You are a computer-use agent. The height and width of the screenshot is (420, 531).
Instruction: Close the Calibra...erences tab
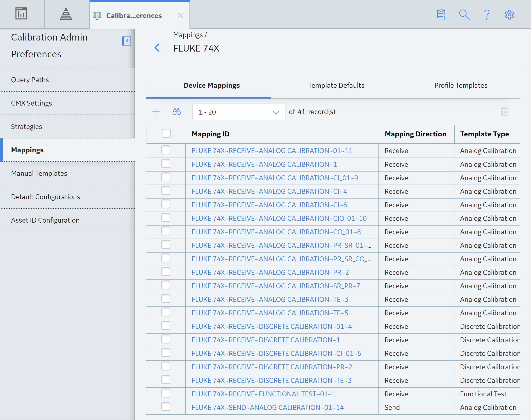pos(180,16)
